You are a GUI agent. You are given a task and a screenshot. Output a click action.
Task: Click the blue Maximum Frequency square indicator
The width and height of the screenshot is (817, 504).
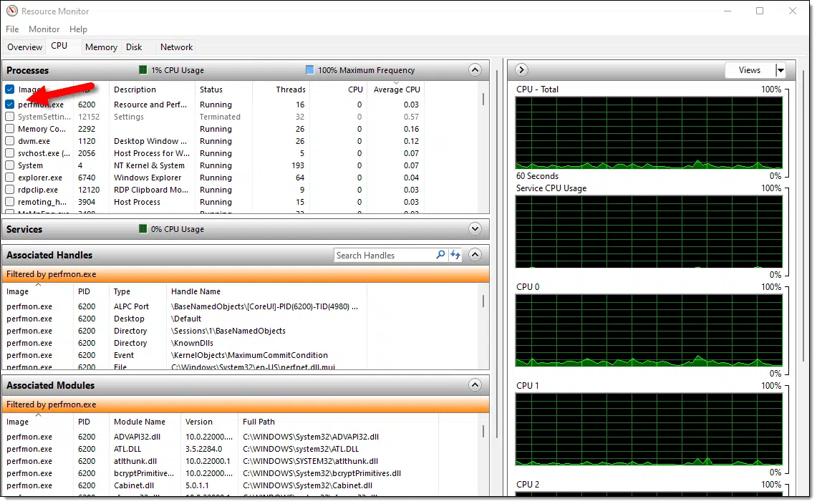310,70
